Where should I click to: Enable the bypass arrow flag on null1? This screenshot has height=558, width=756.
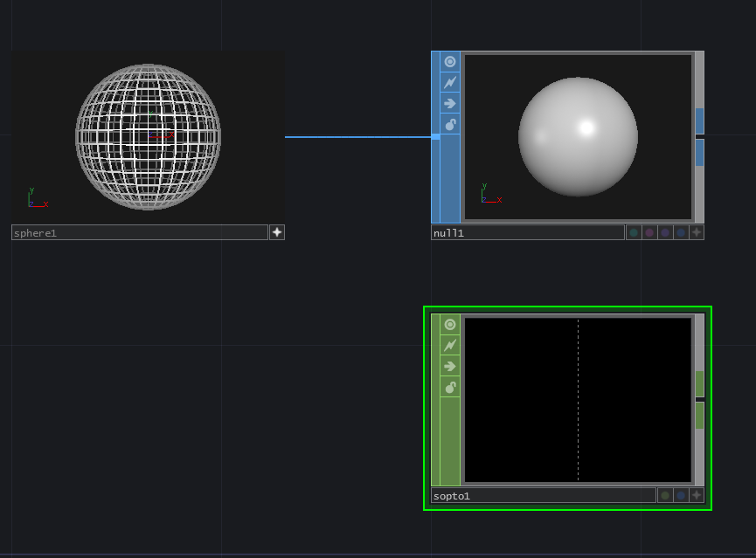coord(450,103)
